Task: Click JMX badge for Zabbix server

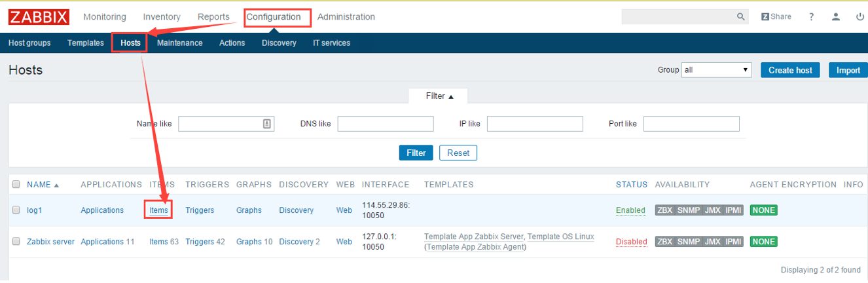Action: pyautogui.click(x=712, y=242)
